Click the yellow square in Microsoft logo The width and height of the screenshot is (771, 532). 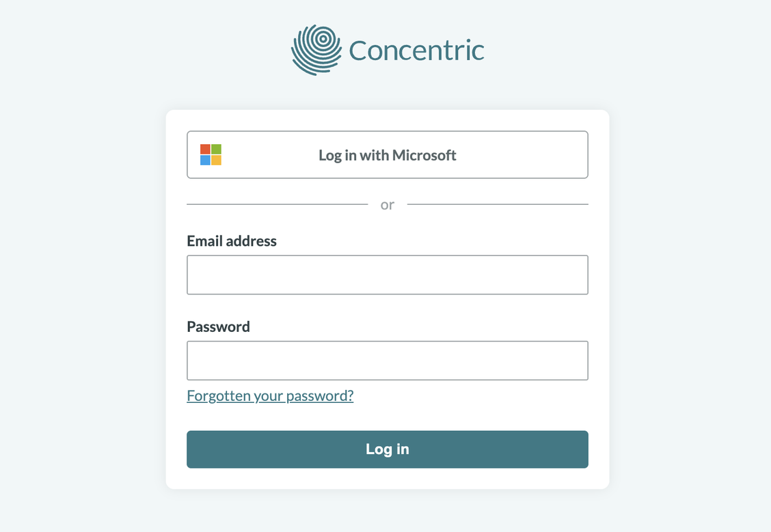point(216,160)
